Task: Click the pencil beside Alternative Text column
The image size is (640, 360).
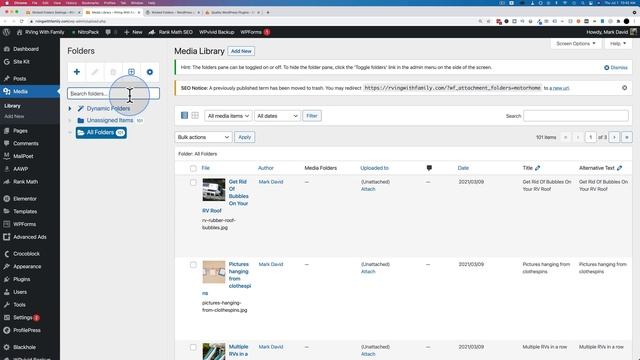Action: click(620, 168)
